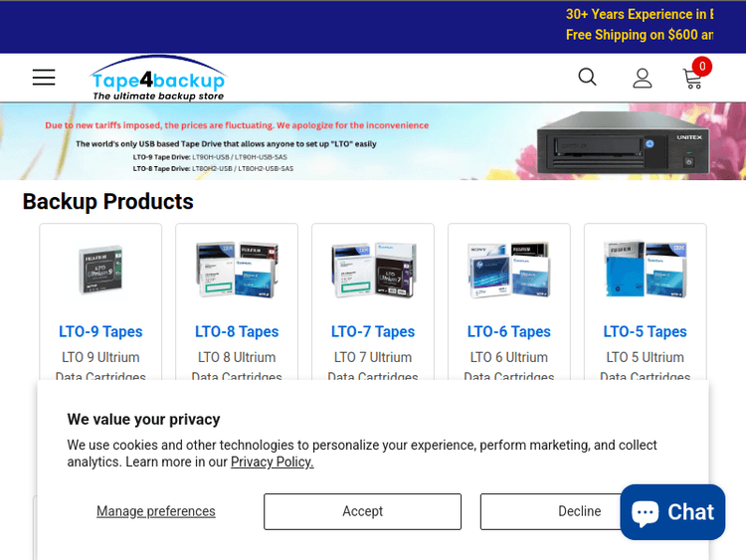This screenshot has height=560, width=746.
Task: Click the '30+ Years Experience' announcement text
Action: (x=639, y=14)
